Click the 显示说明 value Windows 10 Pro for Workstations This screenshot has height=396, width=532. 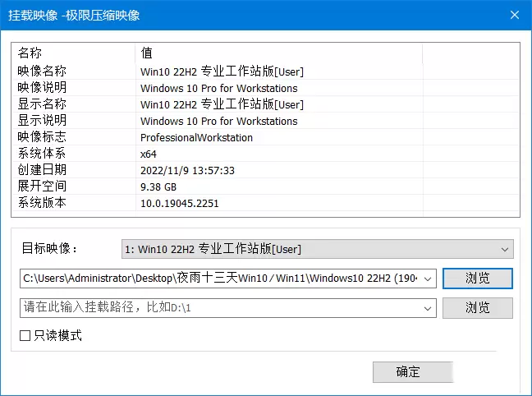pos(219,122)
